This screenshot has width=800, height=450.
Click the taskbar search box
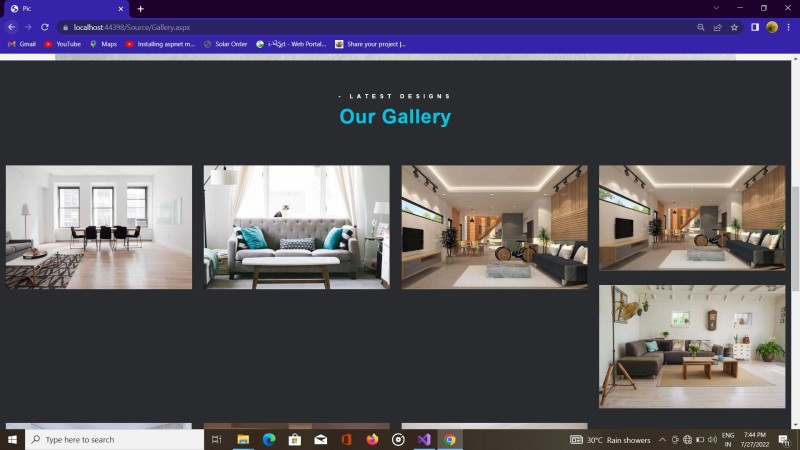pos(115,439)
